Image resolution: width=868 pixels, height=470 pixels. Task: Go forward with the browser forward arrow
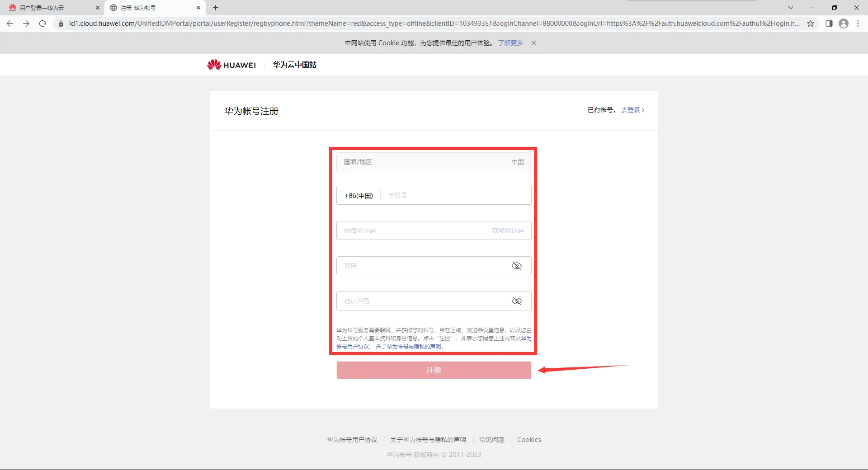coord(26,23)
